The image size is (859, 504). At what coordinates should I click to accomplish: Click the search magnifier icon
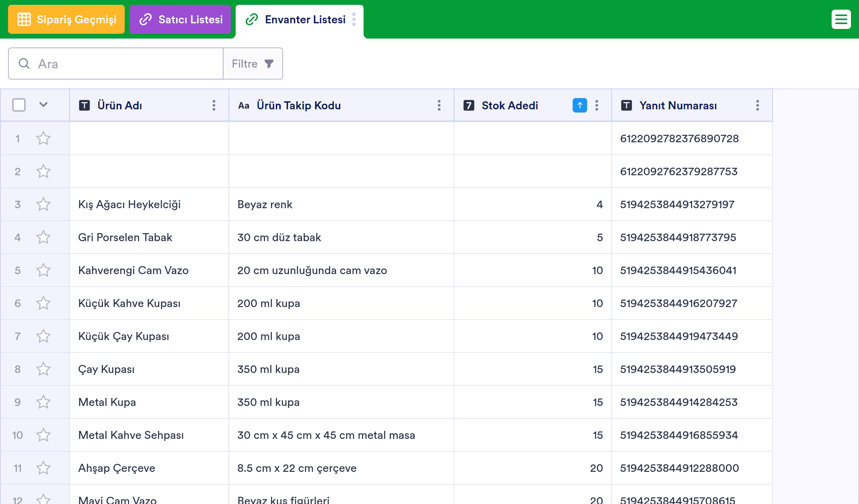coord(24,64)
